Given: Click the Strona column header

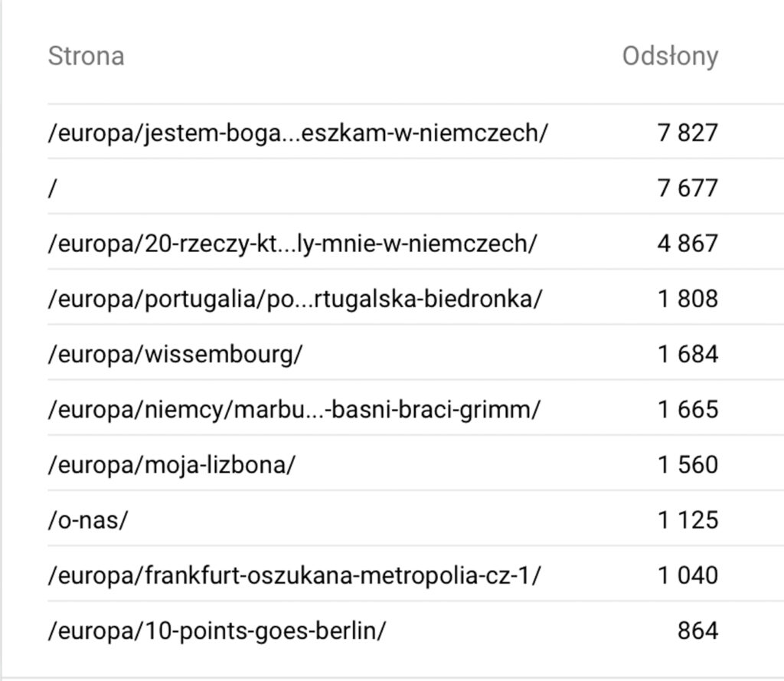Looking at the screenshot, I should tap(86, 56).
